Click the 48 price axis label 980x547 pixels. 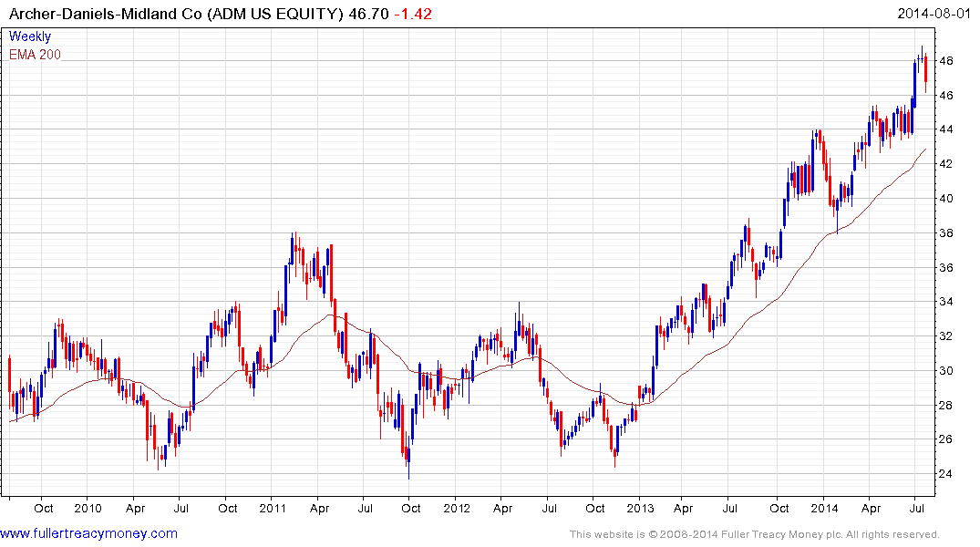[945, 61]
